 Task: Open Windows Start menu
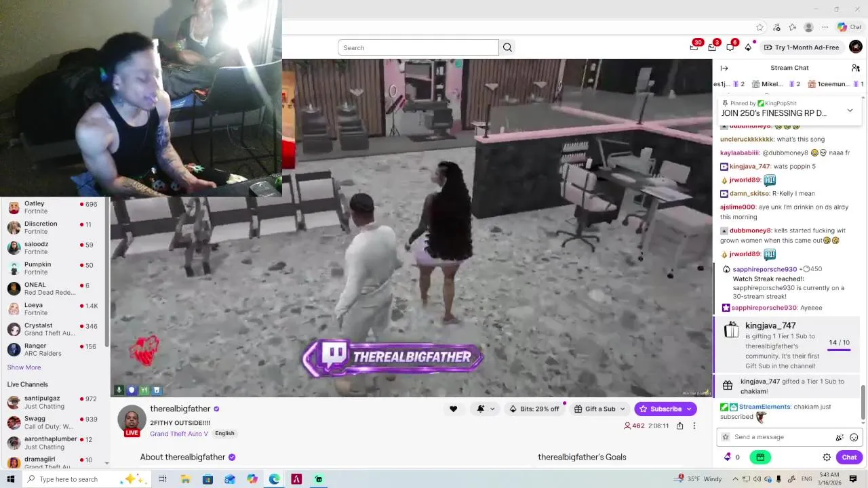[x=10, y=479]
